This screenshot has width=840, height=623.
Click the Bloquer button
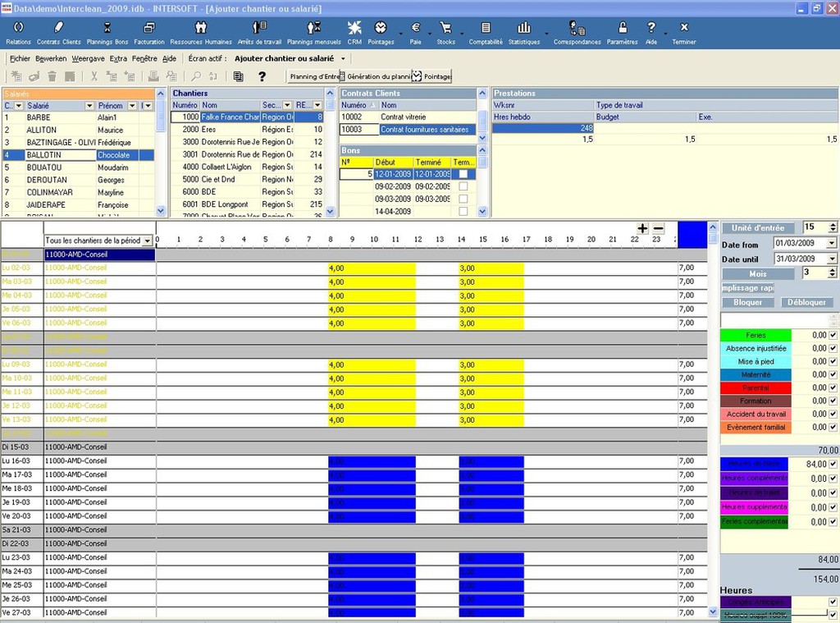pos(748,302)
